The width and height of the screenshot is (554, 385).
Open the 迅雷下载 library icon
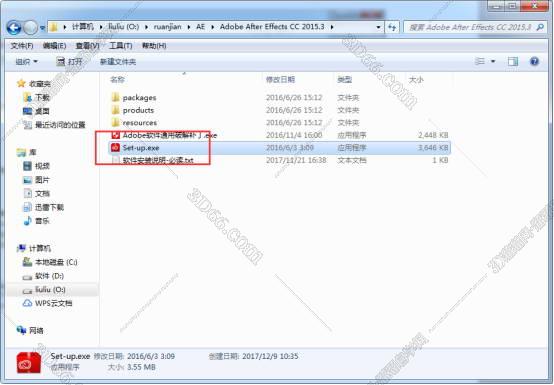tap(28, 207)
